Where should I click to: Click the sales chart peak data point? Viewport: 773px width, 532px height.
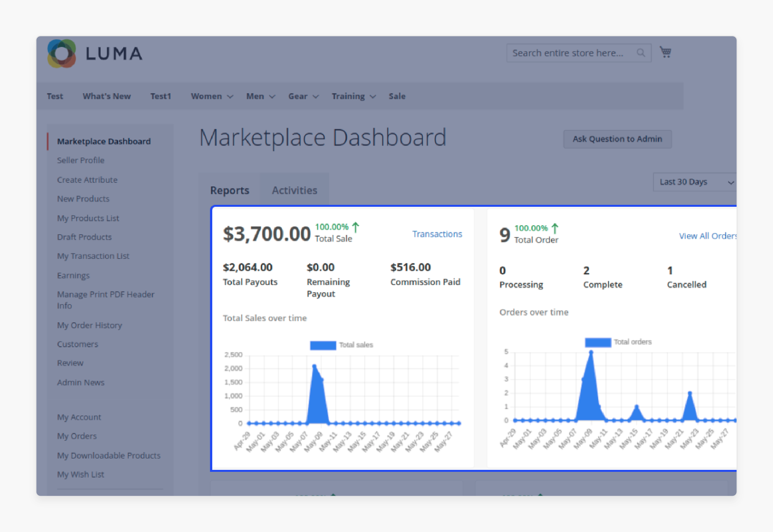point(314,366)
